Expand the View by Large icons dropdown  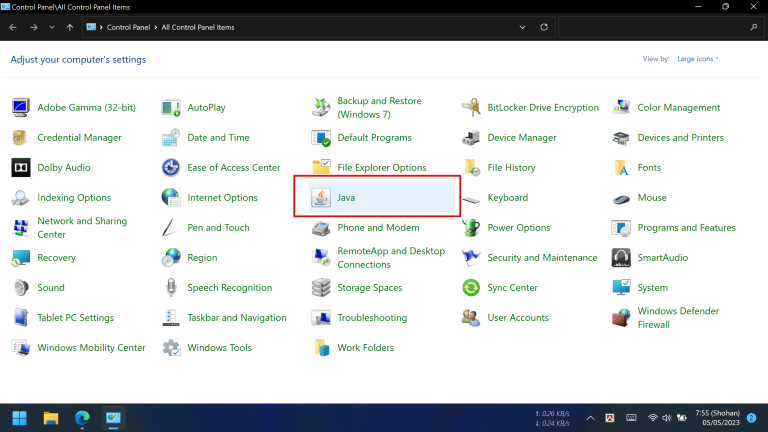697,59
